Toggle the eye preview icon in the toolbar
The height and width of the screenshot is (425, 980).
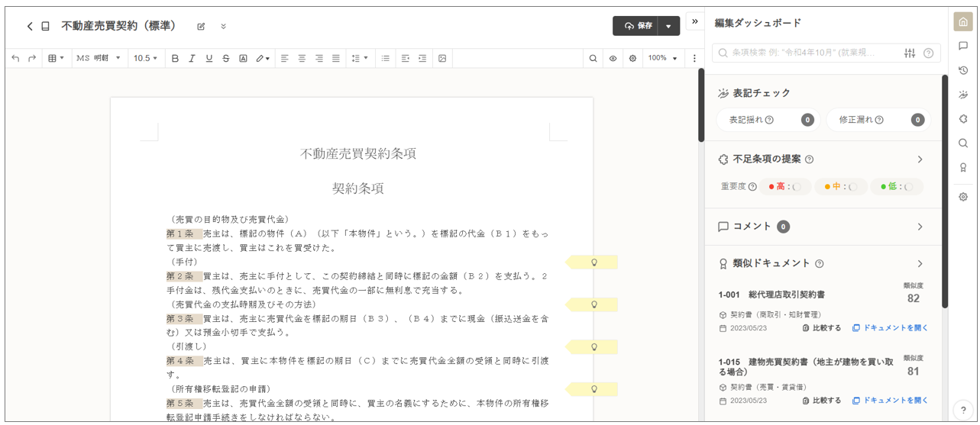[x=613, y=58]
